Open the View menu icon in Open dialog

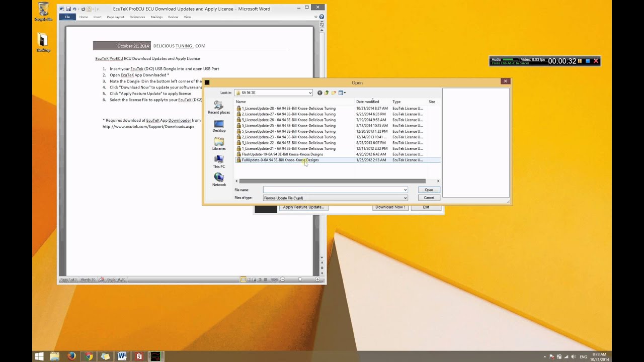(342, 93)
